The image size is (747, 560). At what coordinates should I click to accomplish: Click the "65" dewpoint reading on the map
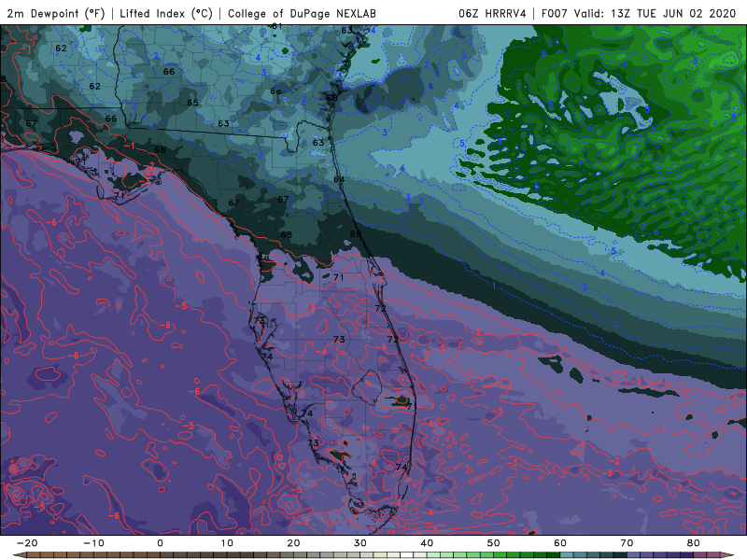tap(192, 103)
